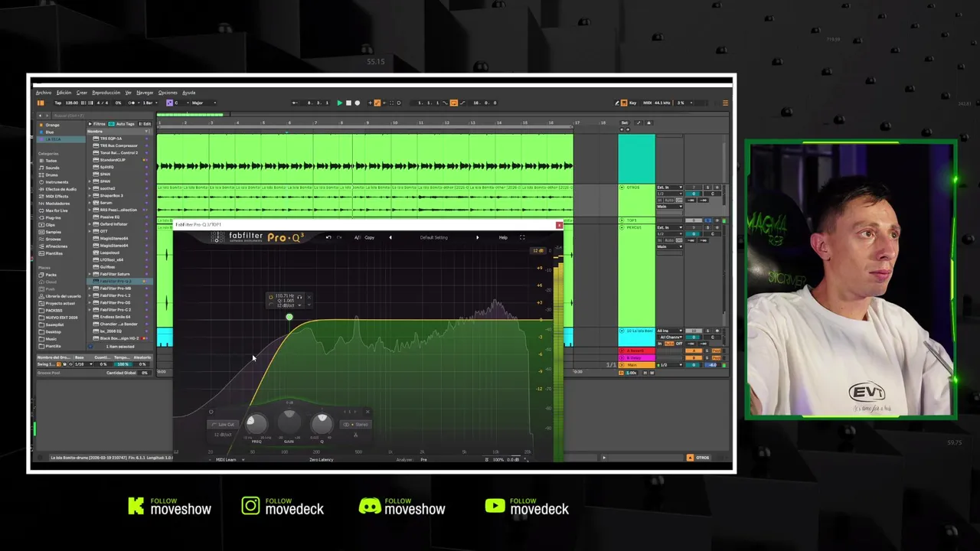This screenshot has width=980, height=551.
Task: Click Help in Pro-Q 3
Action: tap(503, 237)
